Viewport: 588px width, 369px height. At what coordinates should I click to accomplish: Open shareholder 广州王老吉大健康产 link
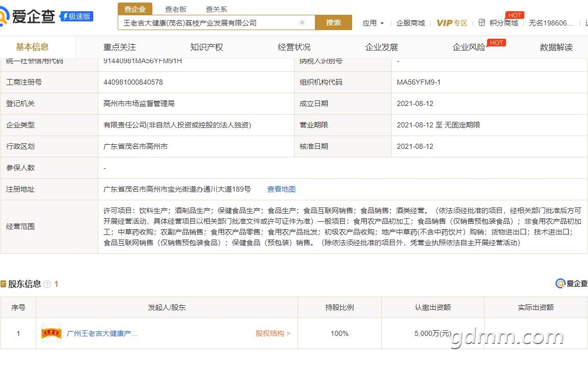(102, 333)
